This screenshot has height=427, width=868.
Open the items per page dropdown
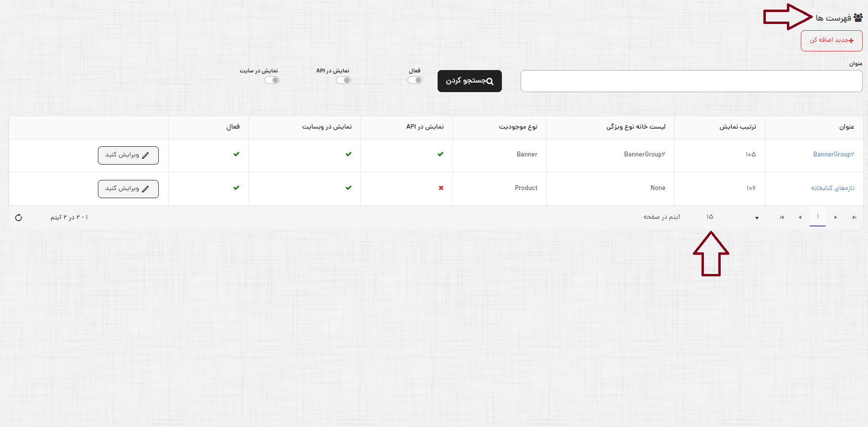pyautogui.click(x=757, y=218)
